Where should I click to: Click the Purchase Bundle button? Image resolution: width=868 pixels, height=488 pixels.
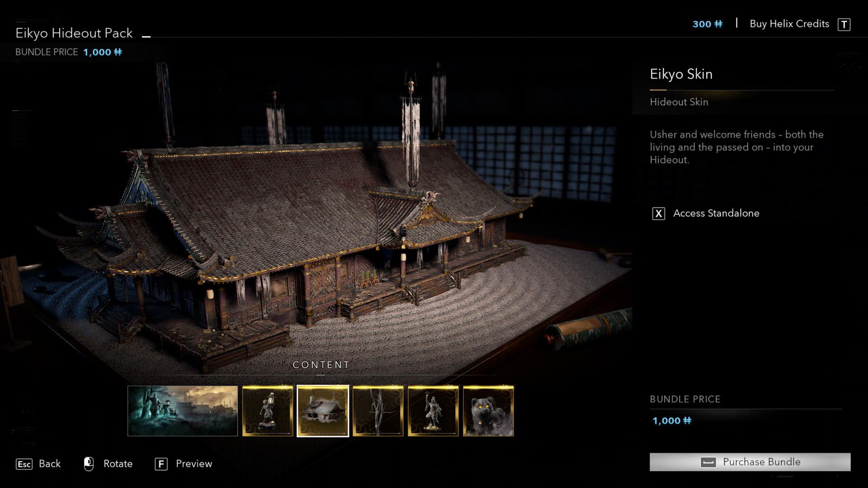click(x=750, y=462)
